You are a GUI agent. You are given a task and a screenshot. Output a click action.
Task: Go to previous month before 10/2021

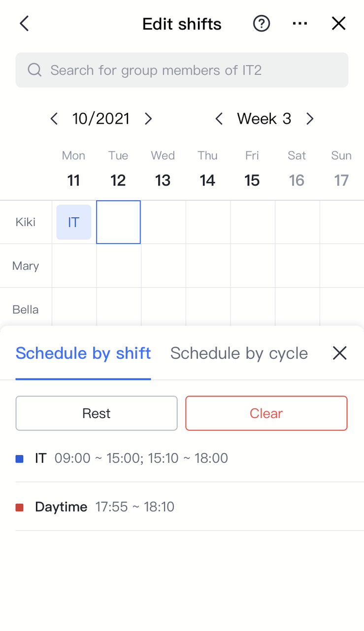coord(54,119)
